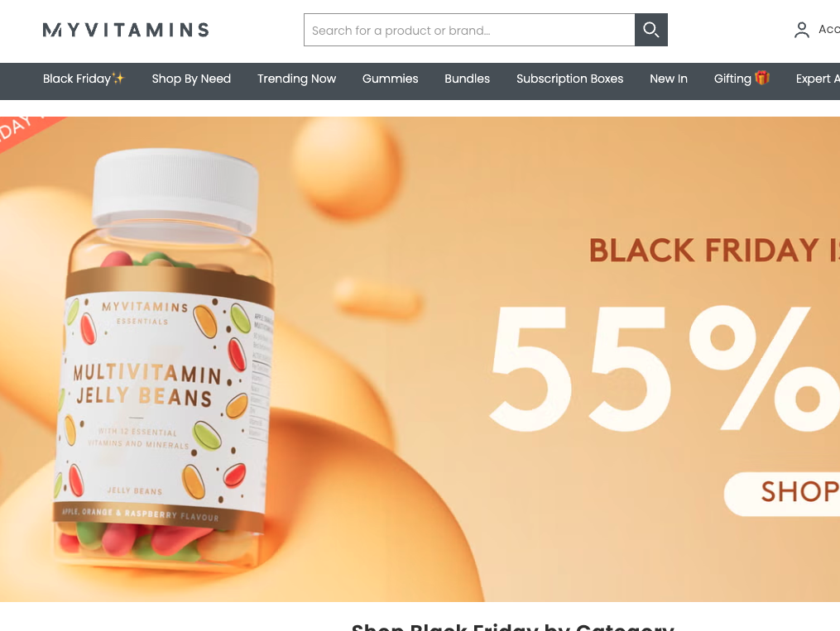View the New In section
The width and height of the screenshot is (840, 631).
[x=669, y=79]
